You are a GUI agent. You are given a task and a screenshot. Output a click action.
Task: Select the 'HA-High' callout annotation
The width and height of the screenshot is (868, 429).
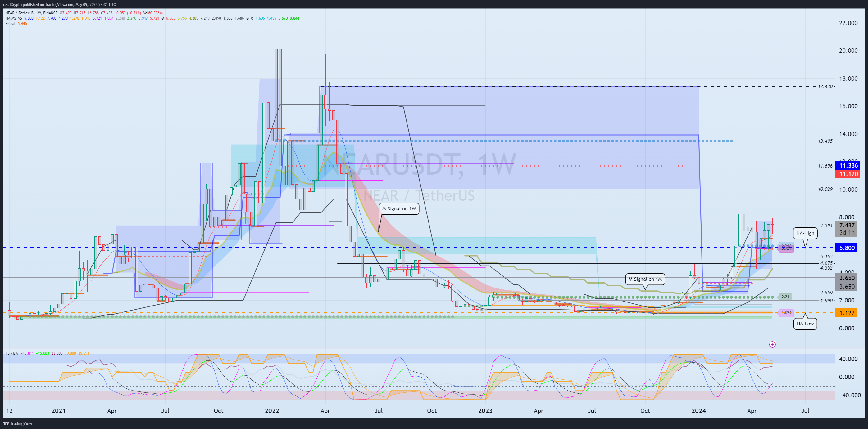(x=805, y=233)
